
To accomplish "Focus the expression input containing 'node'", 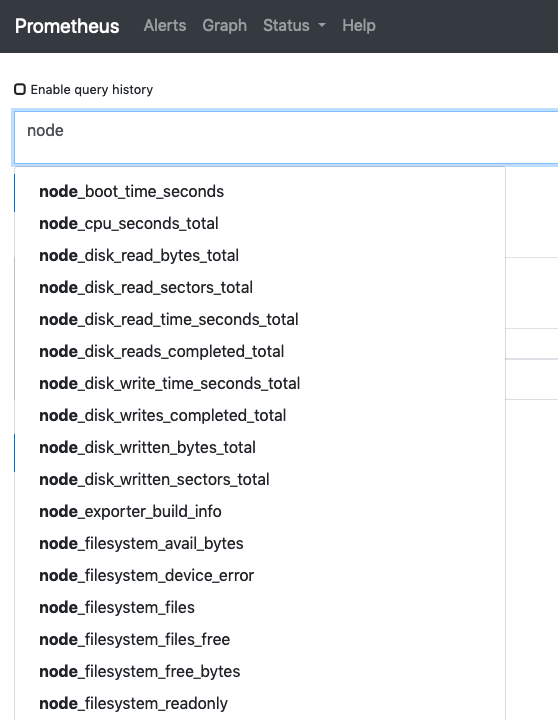I will 286,137.
